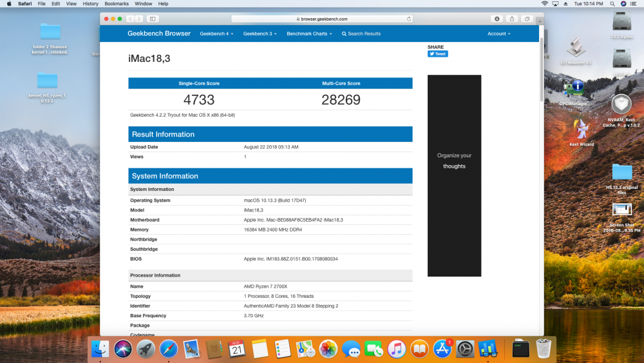Open Finder from the Dock

100,349
